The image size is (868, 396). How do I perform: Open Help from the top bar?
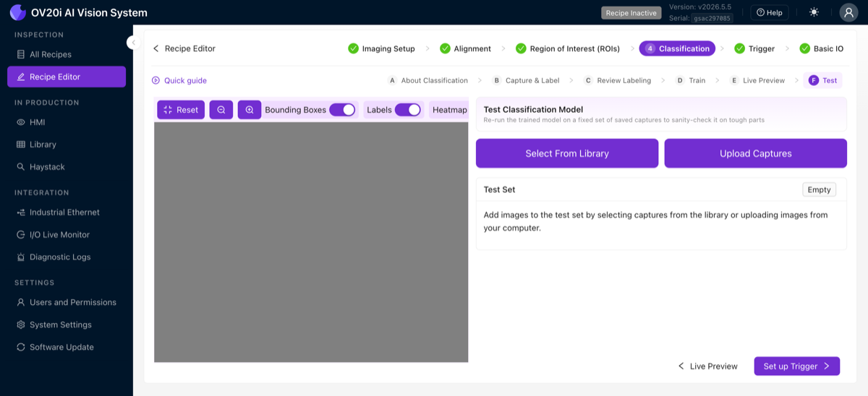(x=770, y=12)
